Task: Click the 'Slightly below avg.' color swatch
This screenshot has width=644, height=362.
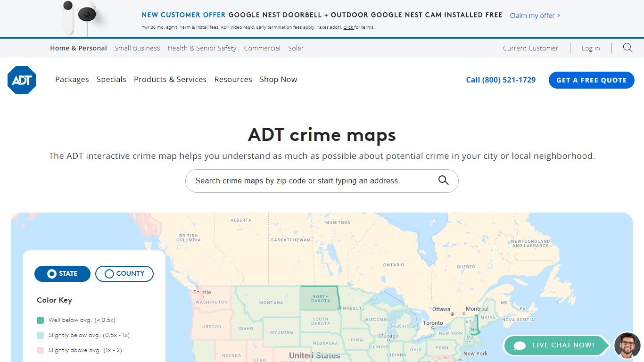Action: (40, 335)
